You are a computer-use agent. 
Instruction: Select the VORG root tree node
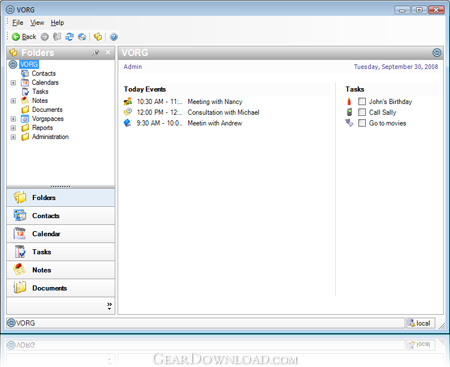29,64
